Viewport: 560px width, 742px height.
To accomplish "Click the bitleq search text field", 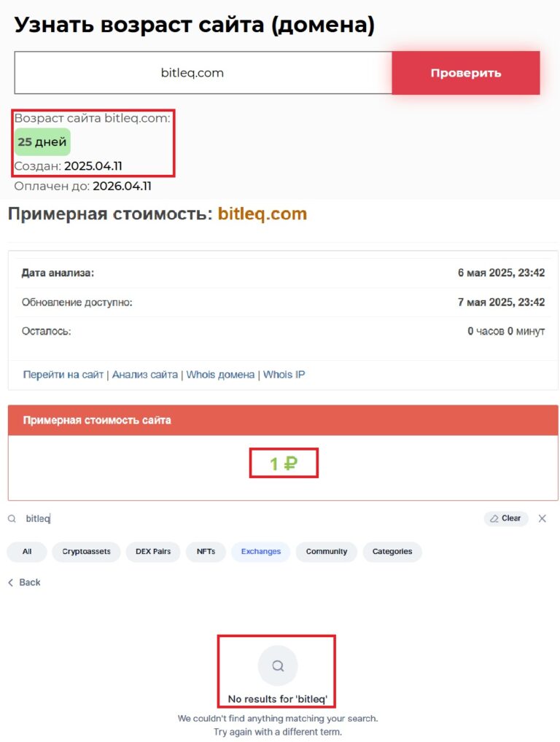I will tap(219, 519).
